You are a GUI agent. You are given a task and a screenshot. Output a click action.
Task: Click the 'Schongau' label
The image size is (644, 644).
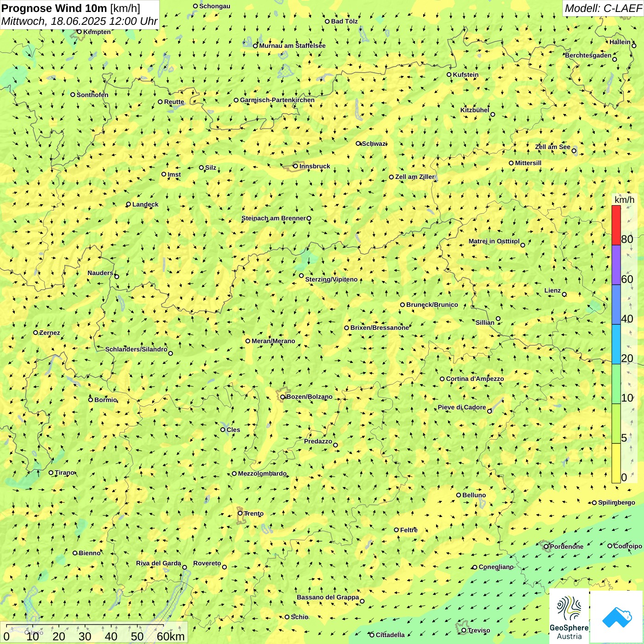coord(215,6)
